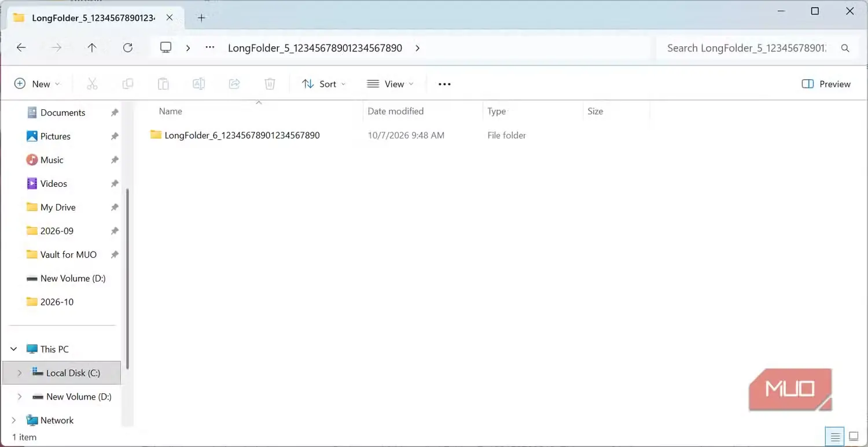This screenshot has width=868, height=447.
Task: Switch to Details view layout icon
Action: pyautogui.click(x=834, y=436)
